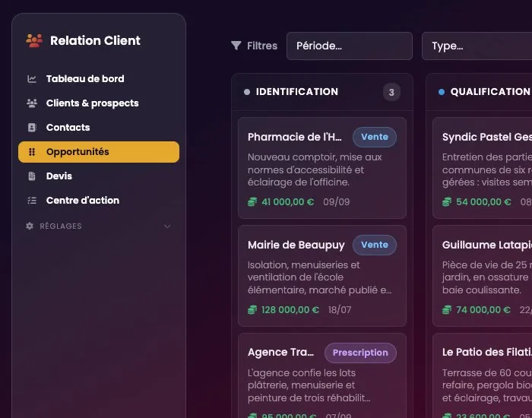Click description "Nouveau comptoir, mise aux normes"

[315, 169]
